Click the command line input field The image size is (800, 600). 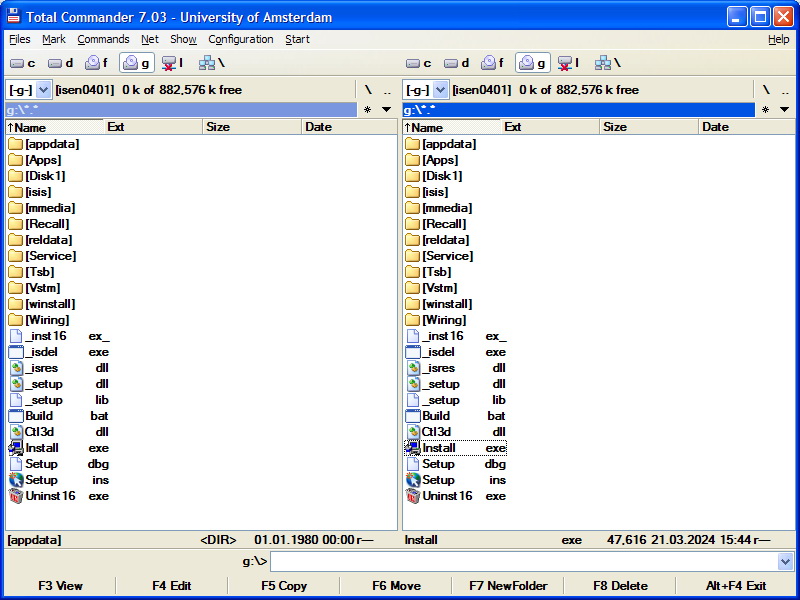[523, 562]
